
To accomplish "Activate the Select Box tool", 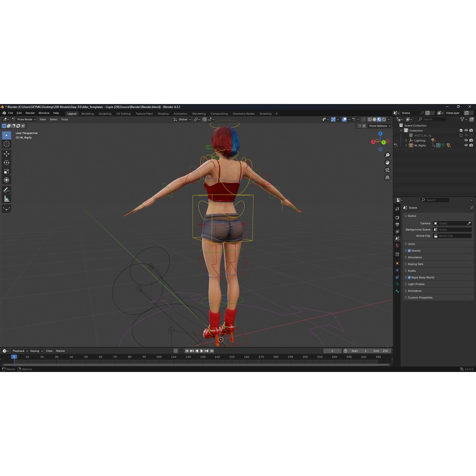I will pos(6,135).
